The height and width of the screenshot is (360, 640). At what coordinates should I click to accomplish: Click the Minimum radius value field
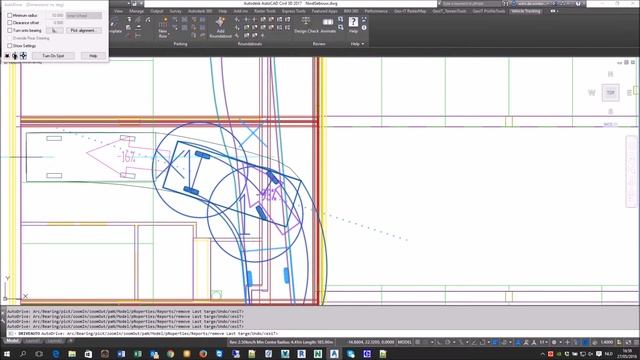[56, 16]
